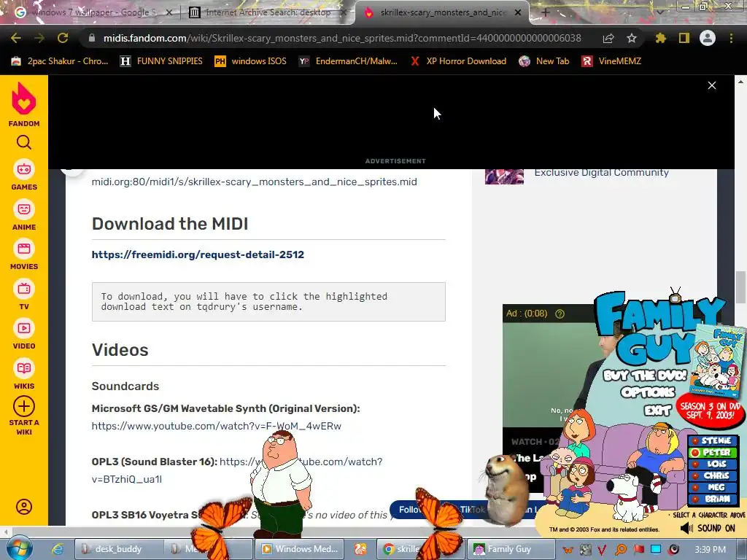The height and width of the screenshot is (560, 747).
Task: Open the Fandom user profile icon at sidebar bottom
Action: click(24, 507)
